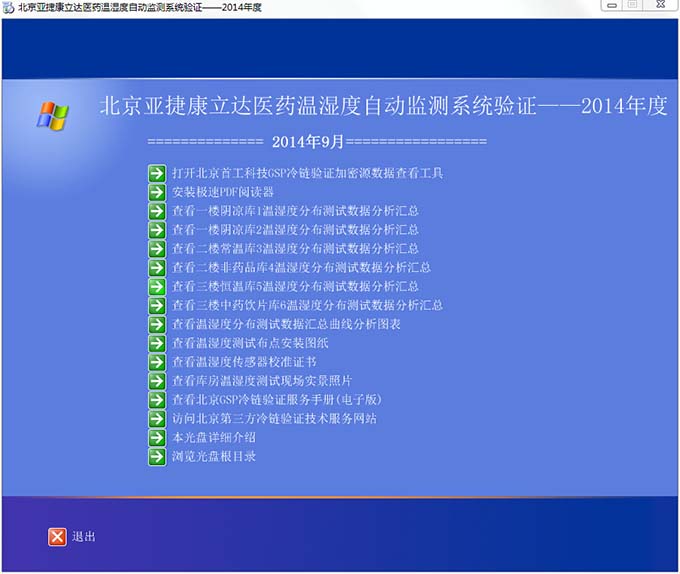Click arrow icon for 访问北京第三方冷链验证技术服务网站
Viewport: 680px width, 574px height.
pyautogui.click(x=157, y=419)
